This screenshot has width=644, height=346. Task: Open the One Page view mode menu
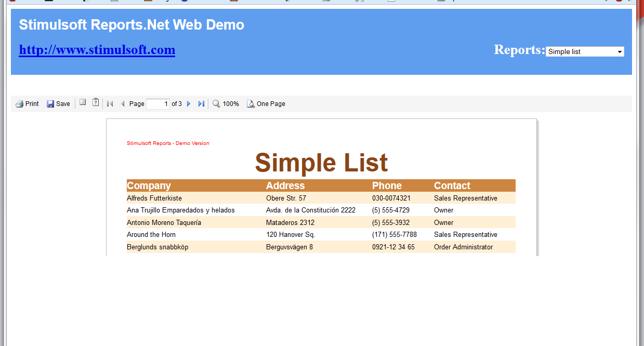click(x=266, y=104)
